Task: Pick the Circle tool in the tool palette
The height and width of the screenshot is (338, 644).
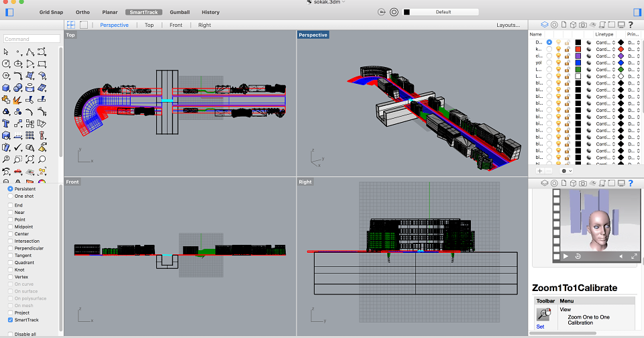Action: [6, 64]
